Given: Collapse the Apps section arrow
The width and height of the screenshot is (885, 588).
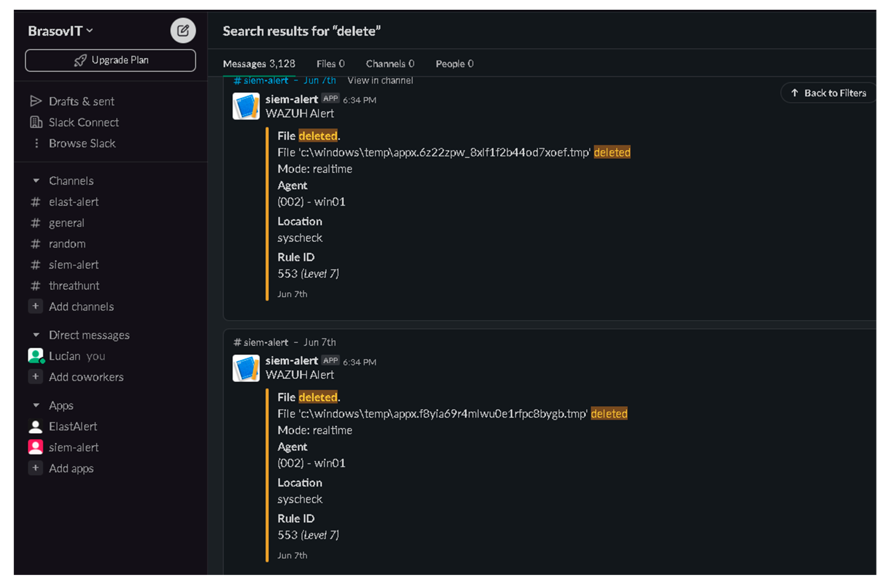Looking at the screenshot, I should (x=36, y=405).
